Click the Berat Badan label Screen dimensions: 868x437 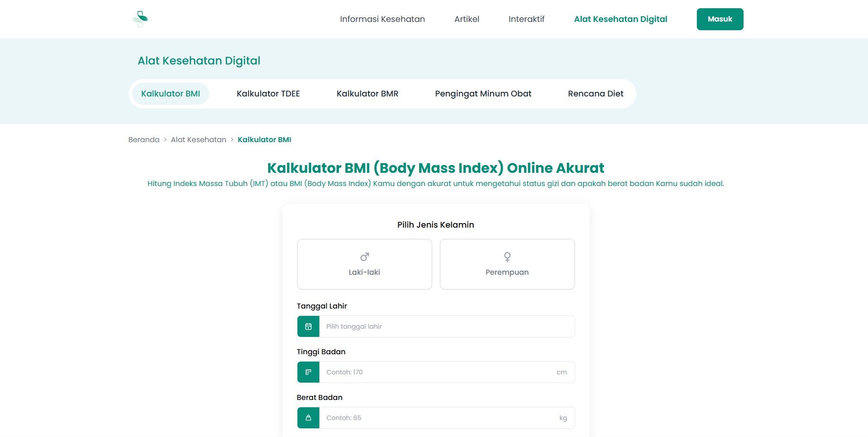coord(319,398)
